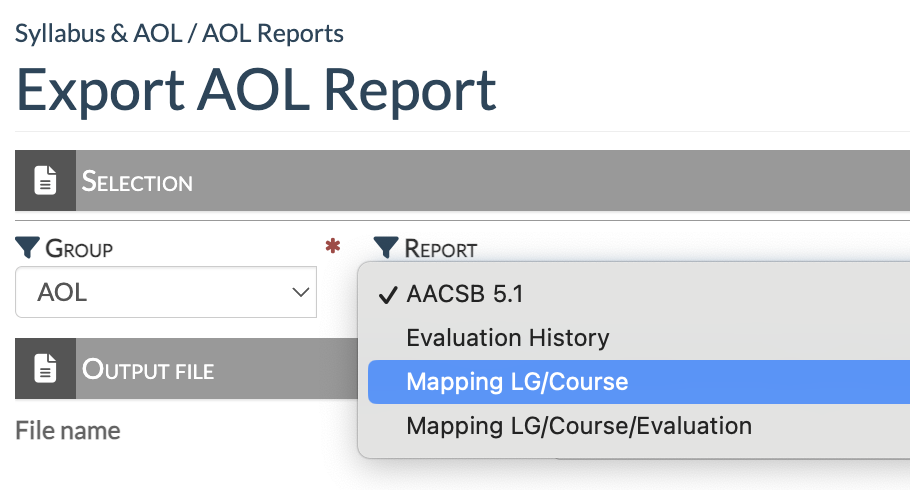Click the Group field label
910x490 pixels.
pos(79,248)
